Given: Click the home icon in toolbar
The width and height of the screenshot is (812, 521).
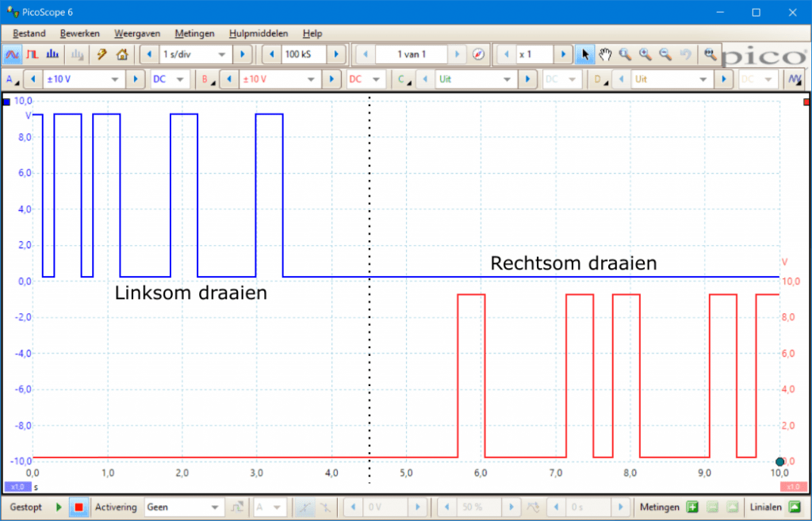Looking at the screenshot, I should point(121,55).
